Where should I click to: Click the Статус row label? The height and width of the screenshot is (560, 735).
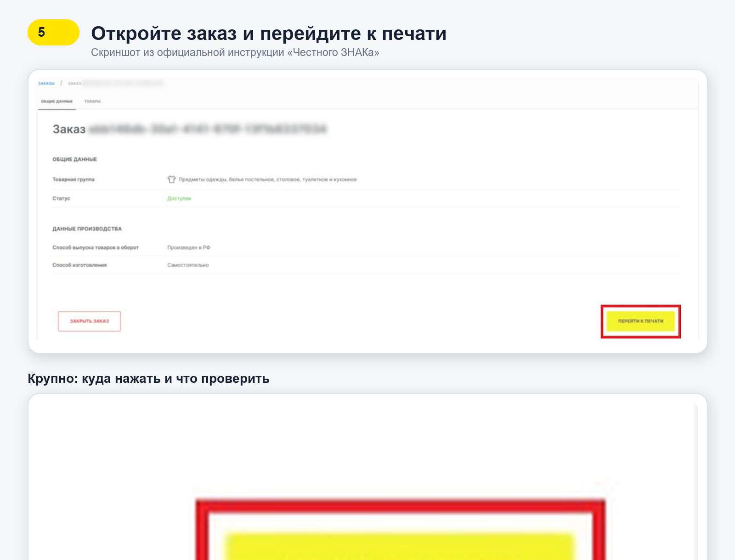(x=61, y=199)
